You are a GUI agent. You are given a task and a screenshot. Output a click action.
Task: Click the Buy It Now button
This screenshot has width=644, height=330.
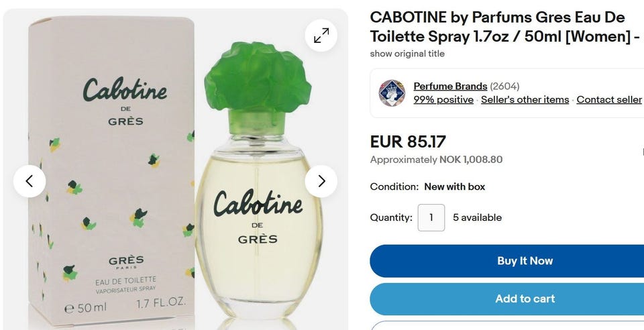(x=507, y=261)
